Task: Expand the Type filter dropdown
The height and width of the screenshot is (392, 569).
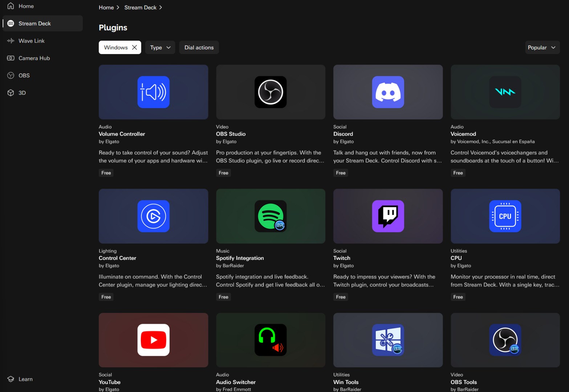Action: [x=160, y=48]
